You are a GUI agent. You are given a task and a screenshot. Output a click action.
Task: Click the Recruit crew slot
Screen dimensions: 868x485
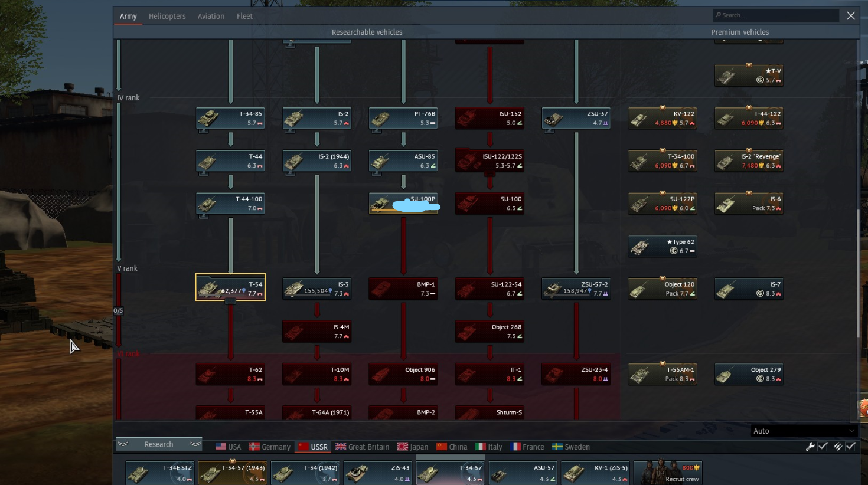668,473
